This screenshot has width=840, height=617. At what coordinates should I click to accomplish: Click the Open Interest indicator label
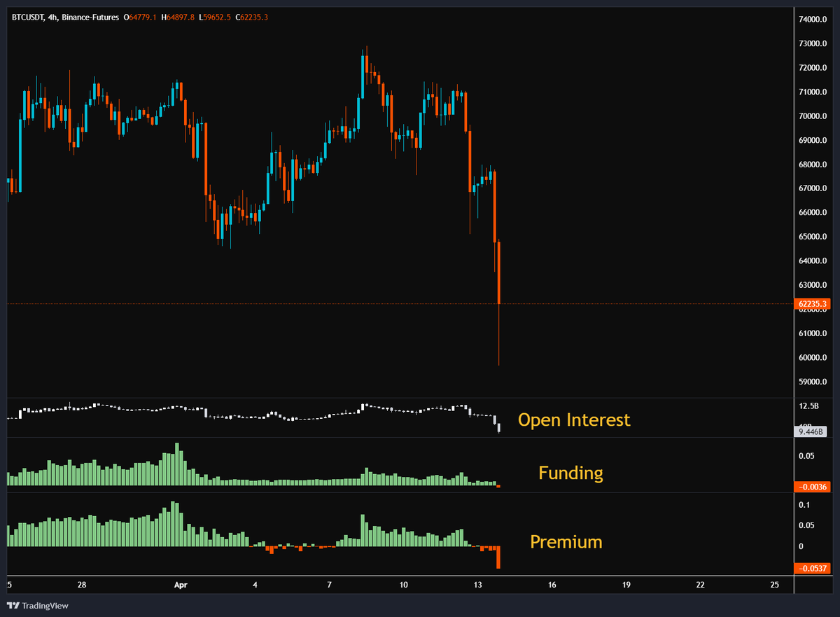[574, 420]
